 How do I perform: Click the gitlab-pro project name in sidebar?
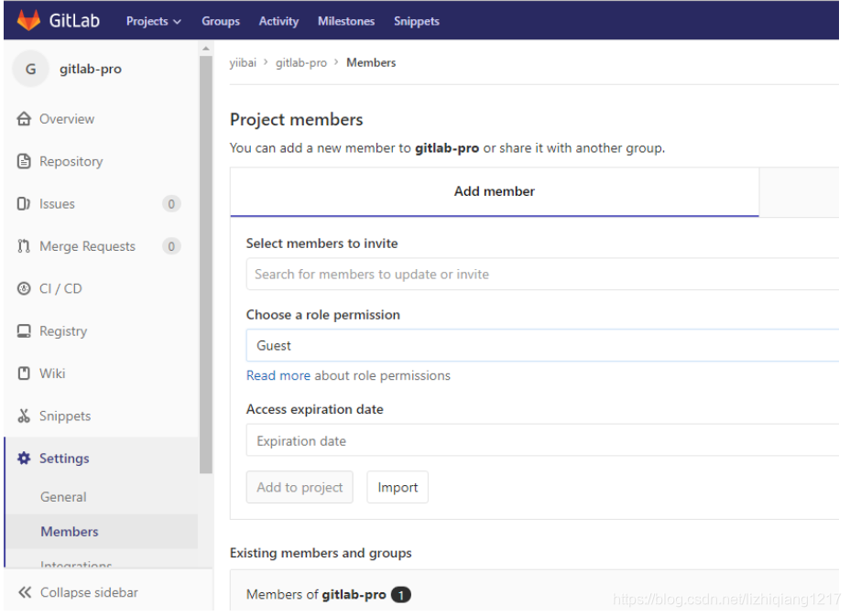pyautogui.click(x=91, y=69)
